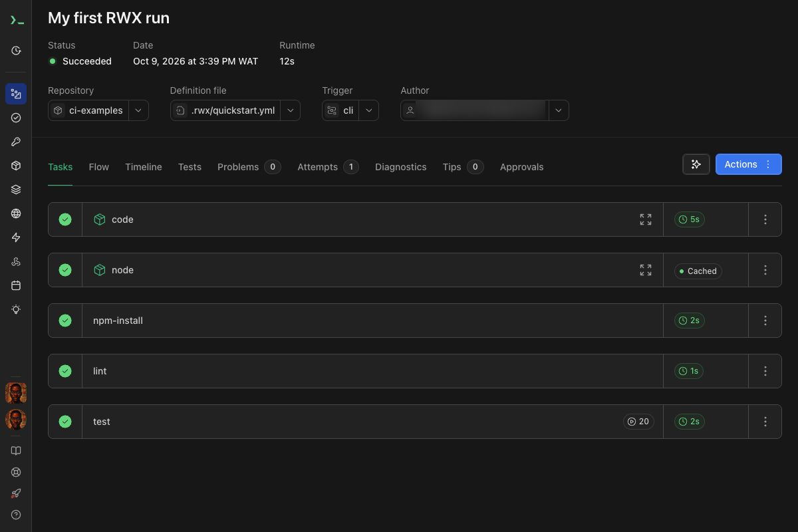
Task: Open the globe icon in sidebar
Action: pos(16,213)
